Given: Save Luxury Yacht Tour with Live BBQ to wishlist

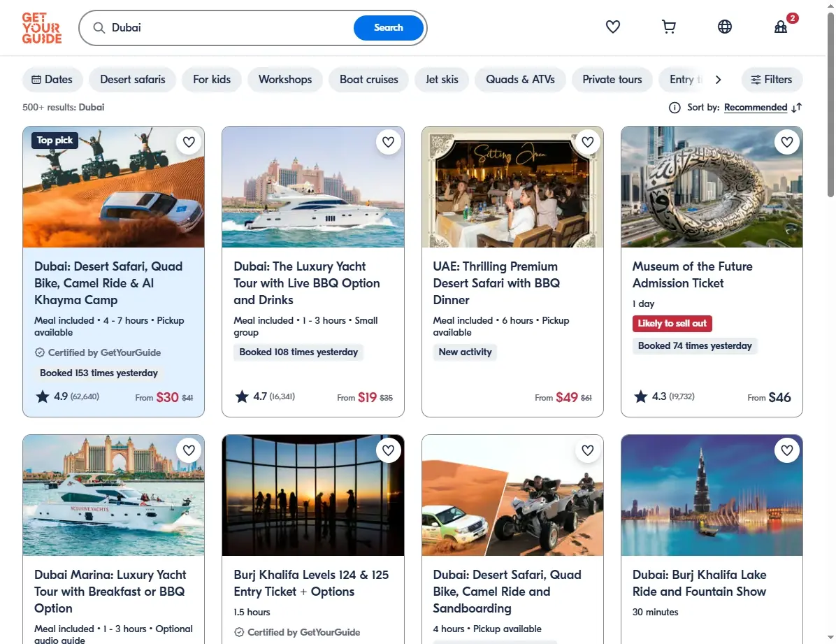Looking at the screenshot, I should tap(388, 142).
